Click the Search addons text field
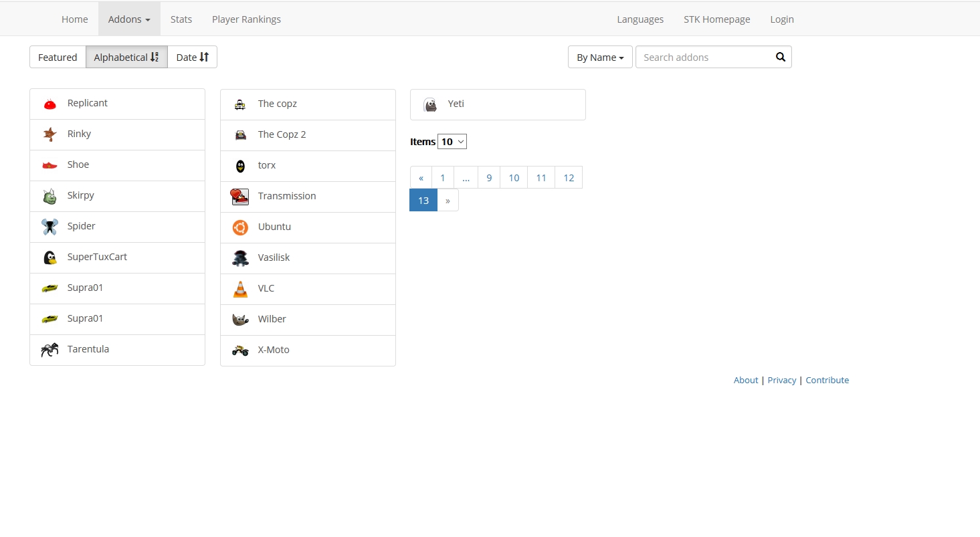This screenshot has height=537, width=980. click(x=702, y=57)
